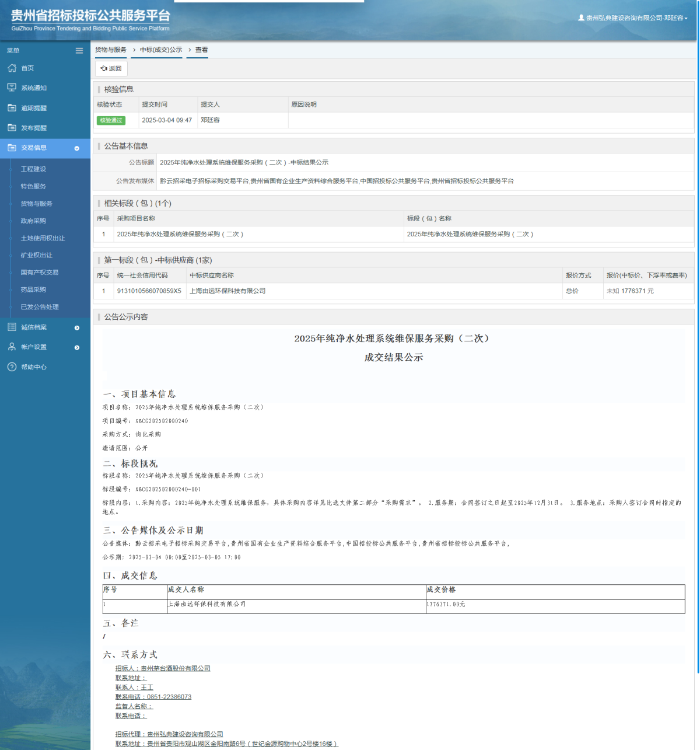Screen dimensions: 700x750
Task: Click the 帮助中心 question mark icon
Action: pyautogui.click(x=12, y=367)
